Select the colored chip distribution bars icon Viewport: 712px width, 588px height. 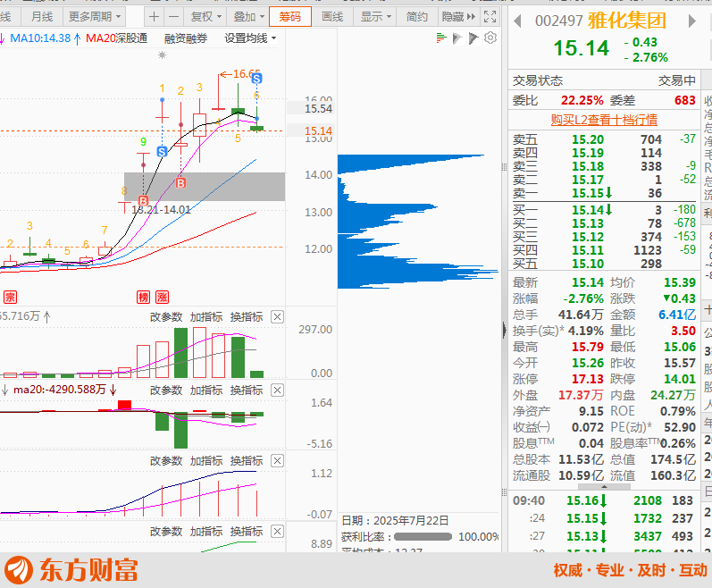tap(441, 38)
